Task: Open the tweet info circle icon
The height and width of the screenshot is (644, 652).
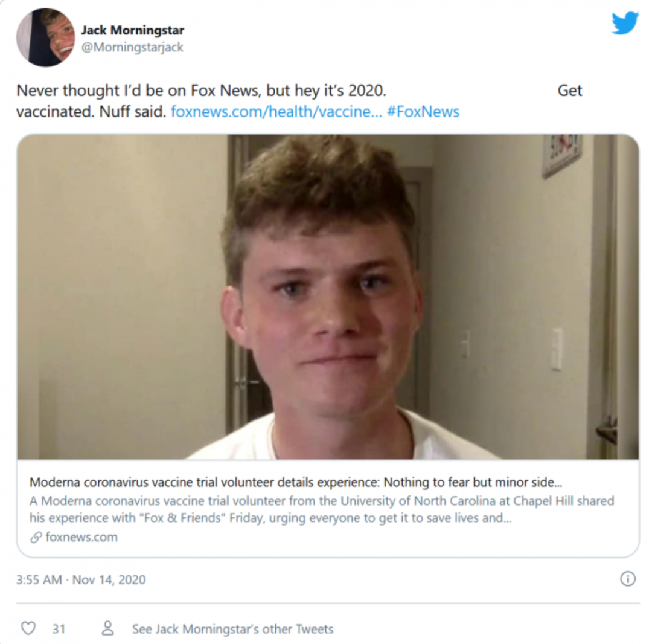Action: (x=627, y=579)
